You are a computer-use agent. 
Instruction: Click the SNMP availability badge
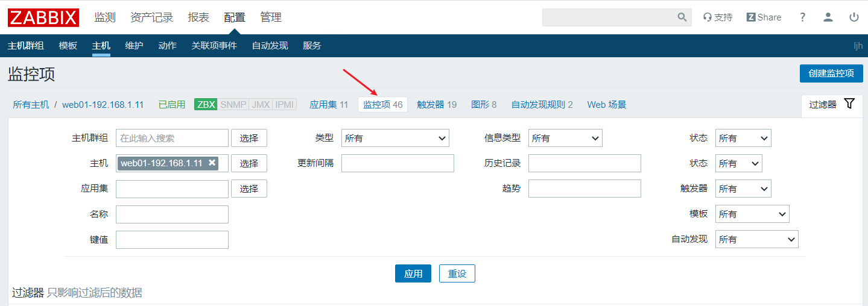(233, 105)
